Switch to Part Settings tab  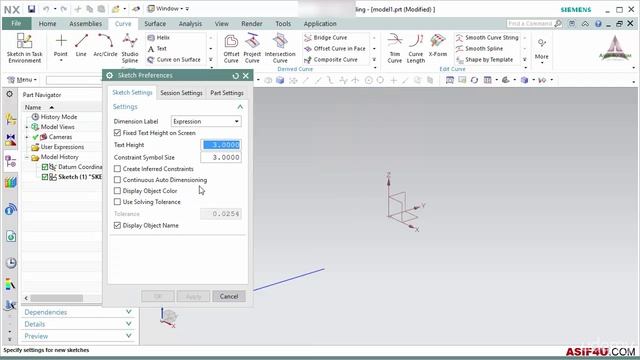pos(227,93)
